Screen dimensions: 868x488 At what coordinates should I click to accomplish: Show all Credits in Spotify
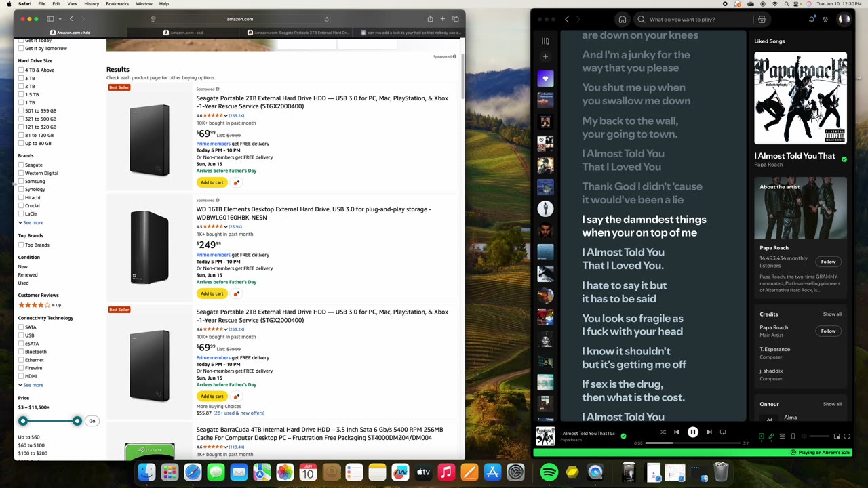coord(832,314)
